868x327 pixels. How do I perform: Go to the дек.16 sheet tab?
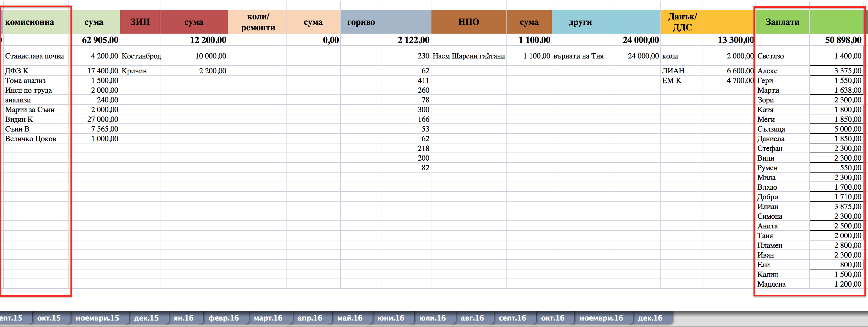(650, 318)
